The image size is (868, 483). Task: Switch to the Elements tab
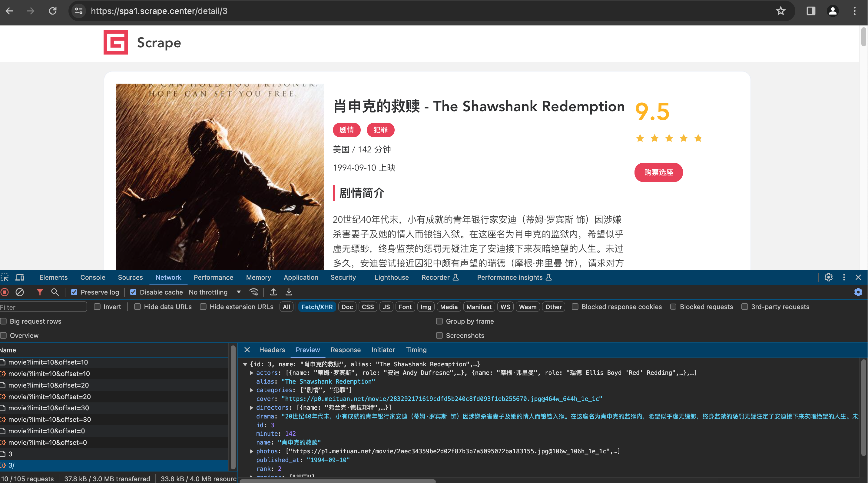pyautogui.click(x=54, y=277)
